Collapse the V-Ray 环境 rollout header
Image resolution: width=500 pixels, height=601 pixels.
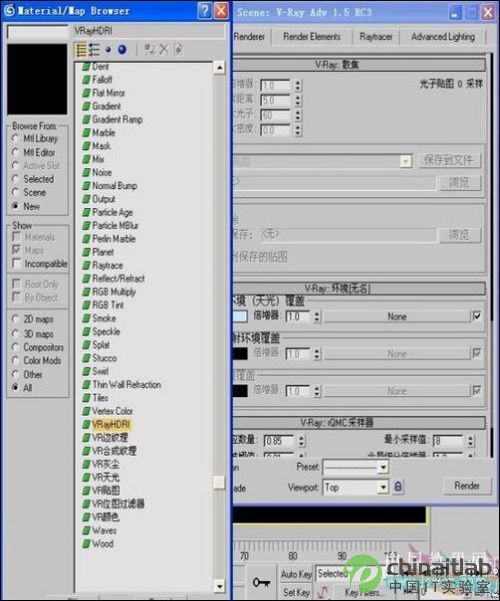pos(359,289)
